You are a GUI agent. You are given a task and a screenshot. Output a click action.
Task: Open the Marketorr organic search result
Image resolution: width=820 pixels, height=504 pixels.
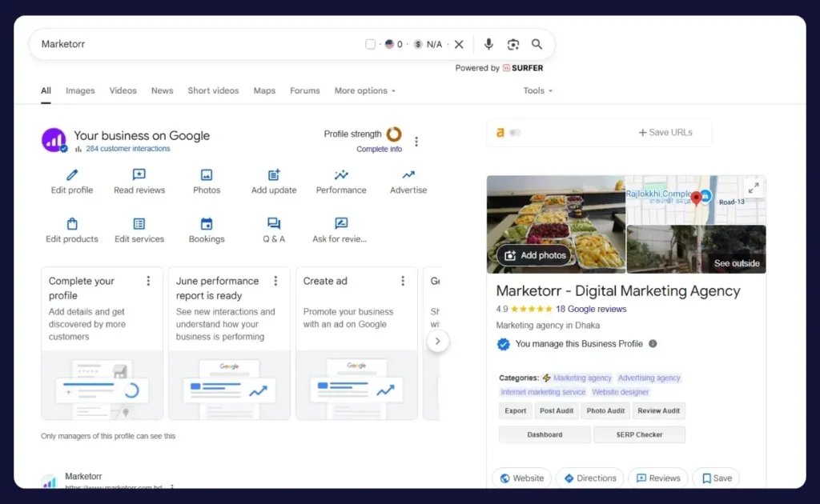click(83, 477)
